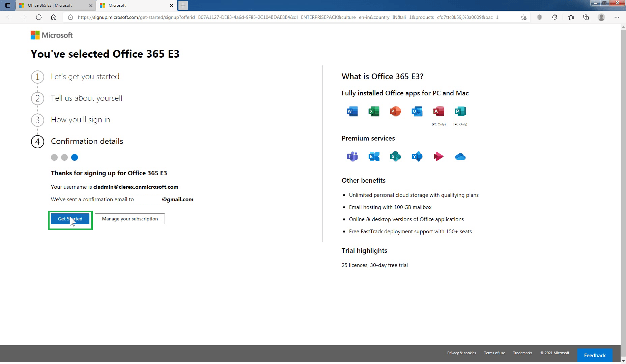Click Manage your subscription button
The width and height of the screenshot is (626, 364).
pos(130,219)
